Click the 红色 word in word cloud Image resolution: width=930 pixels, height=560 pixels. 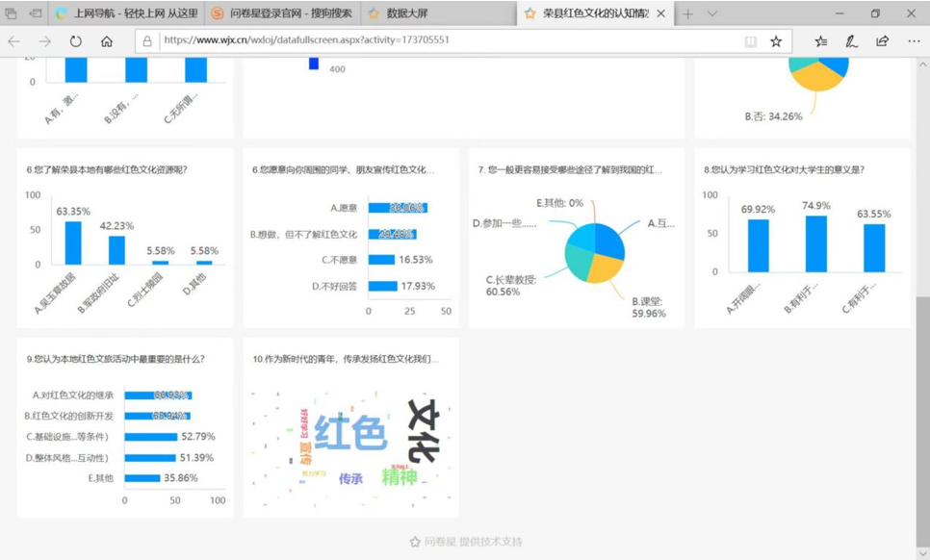349,433
